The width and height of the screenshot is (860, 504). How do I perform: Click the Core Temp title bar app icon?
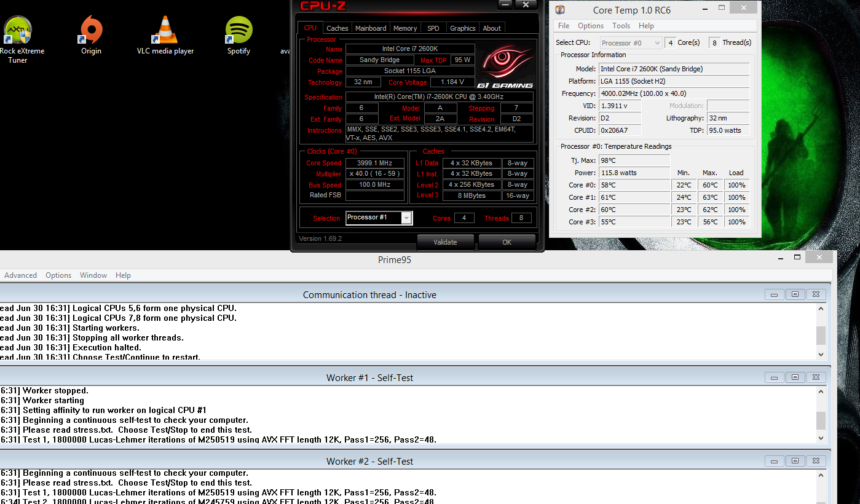point(559,10)
